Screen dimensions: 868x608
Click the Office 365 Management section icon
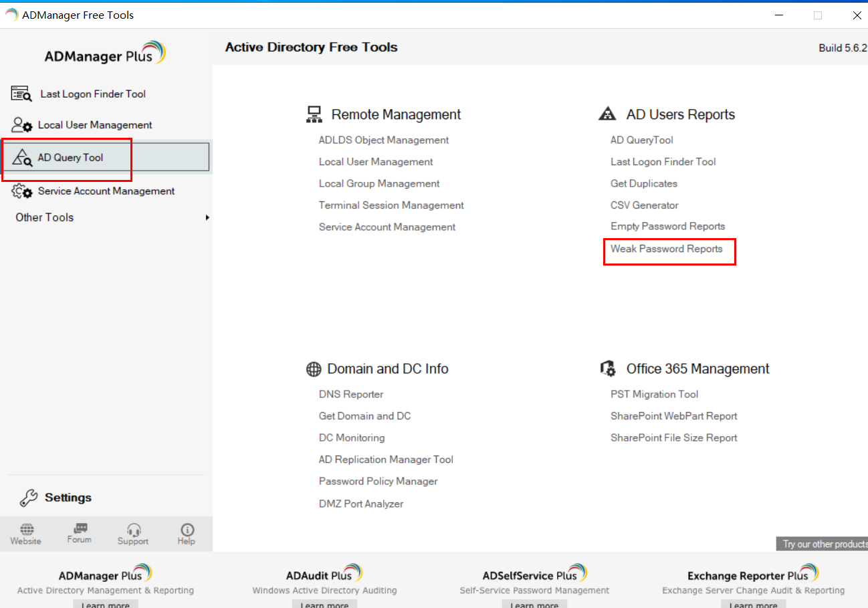point(607,369)
